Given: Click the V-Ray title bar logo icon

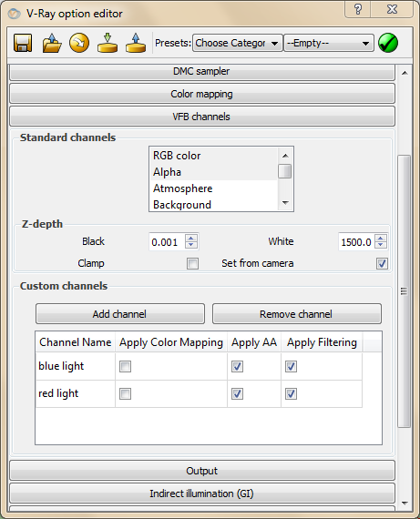Looking at the screenshot, I should tap(14, 14).
